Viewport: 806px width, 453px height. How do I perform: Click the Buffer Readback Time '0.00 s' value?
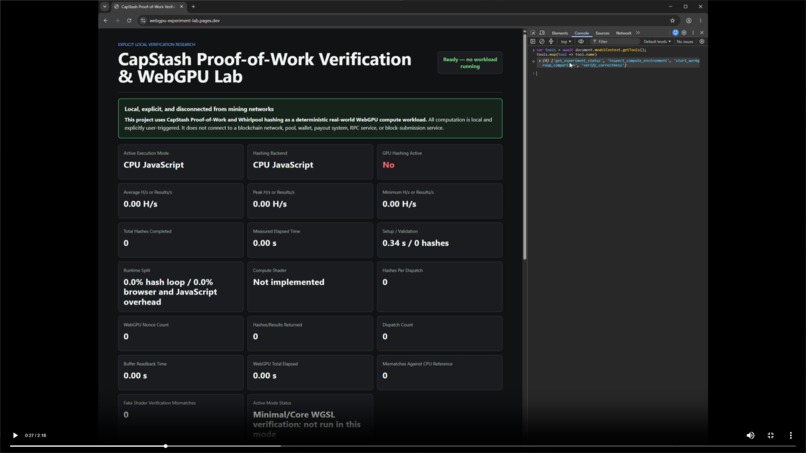135,376
